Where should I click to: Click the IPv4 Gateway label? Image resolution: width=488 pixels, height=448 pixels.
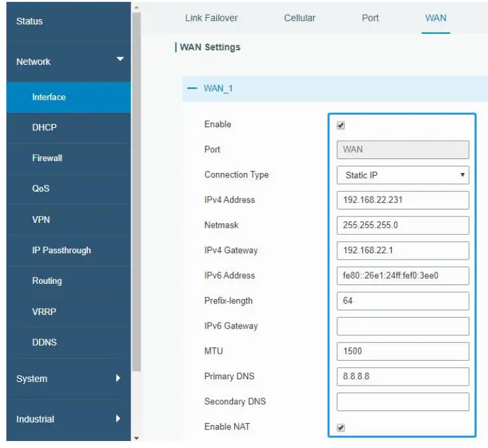231,250
